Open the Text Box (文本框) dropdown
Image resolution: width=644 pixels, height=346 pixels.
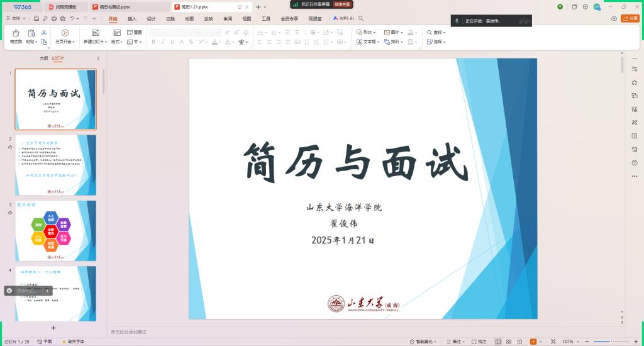(367, 42)
